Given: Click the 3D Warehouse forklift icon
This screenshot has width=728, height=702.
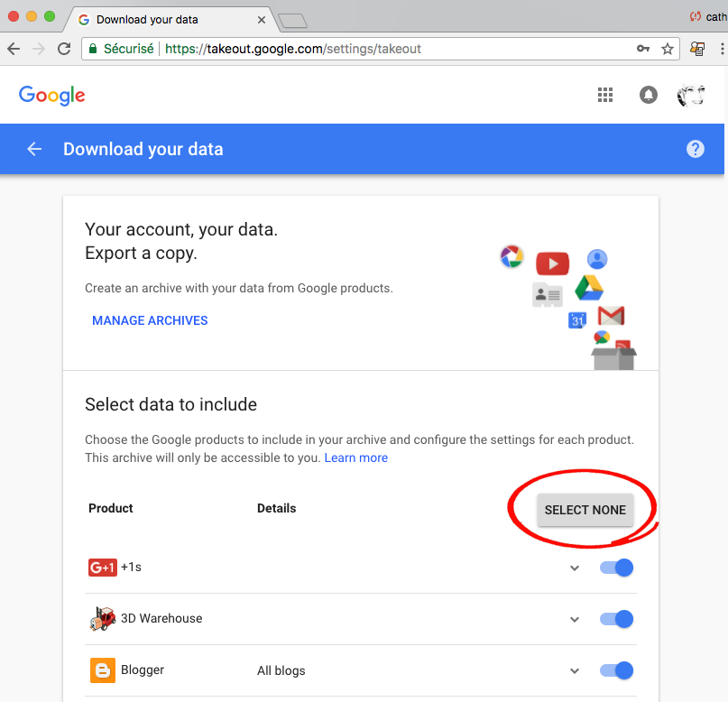Looking at the screenshot, I should point(103,618).
